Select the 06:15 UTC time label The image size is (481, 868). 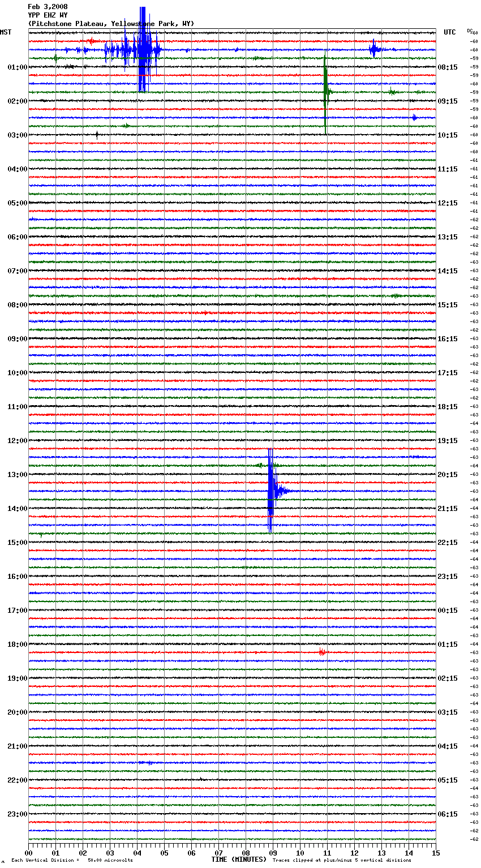point(448,814)
